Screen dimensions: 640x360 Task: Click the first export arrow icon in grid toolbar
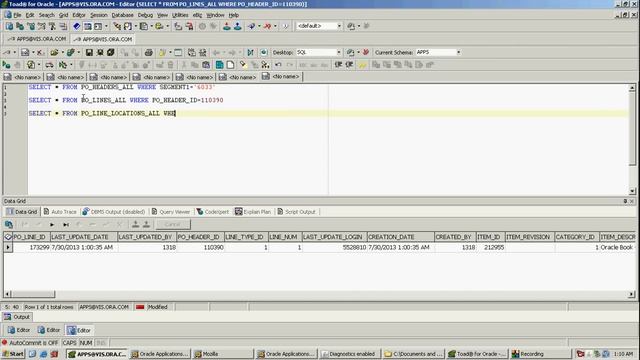[136, 224]
